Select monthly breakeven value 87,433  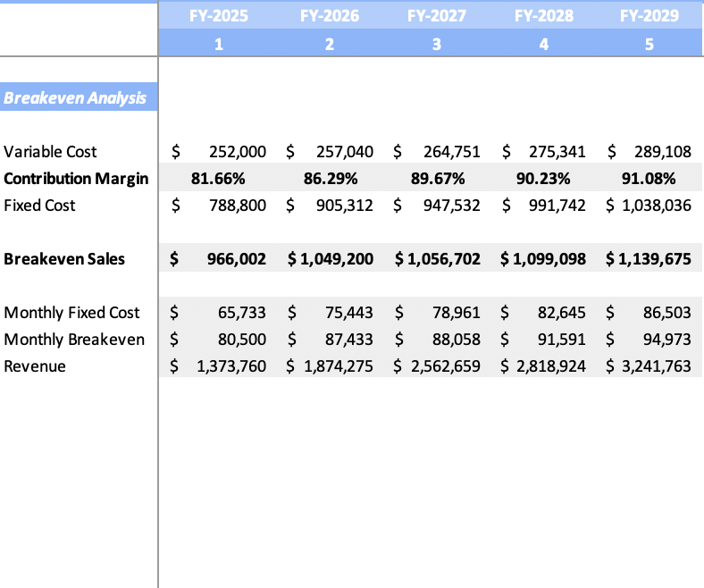(348, 340)
